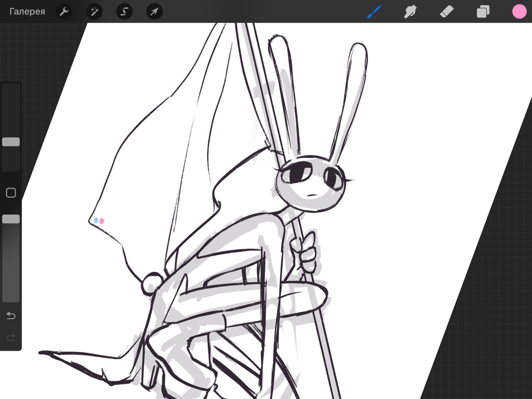
Task: Tap the square modify button on sidebar
Action: pyautogui.click(x=11, y=192)
